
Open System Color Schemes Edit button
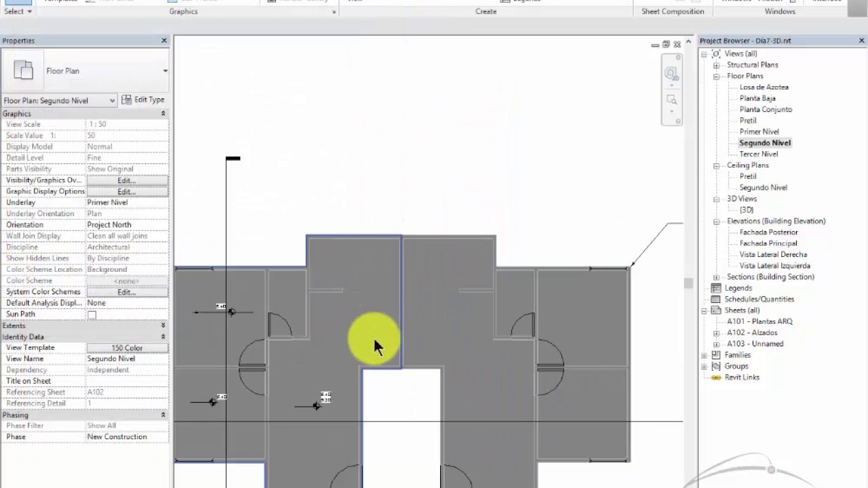[127, 292]
